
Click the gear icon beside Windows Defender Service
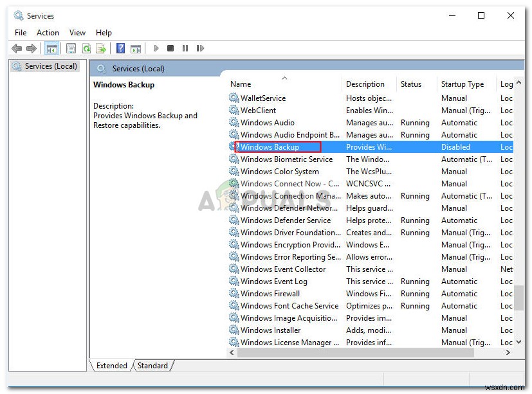click(234, 220)
